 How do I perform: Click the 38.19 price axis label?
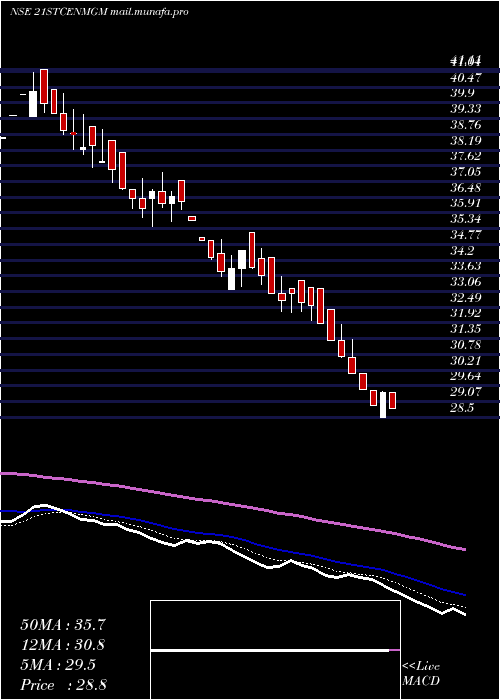point(466,141)
